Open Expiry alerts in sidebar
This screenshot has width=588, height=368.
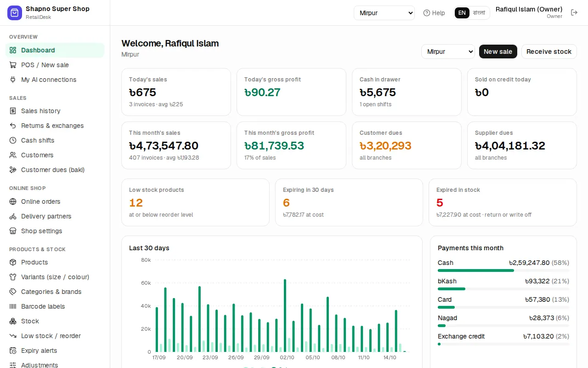tap(55, 351)
